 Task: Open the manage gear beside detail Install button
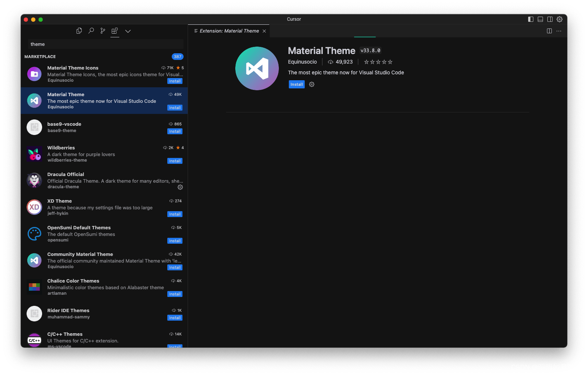point(312,84)
